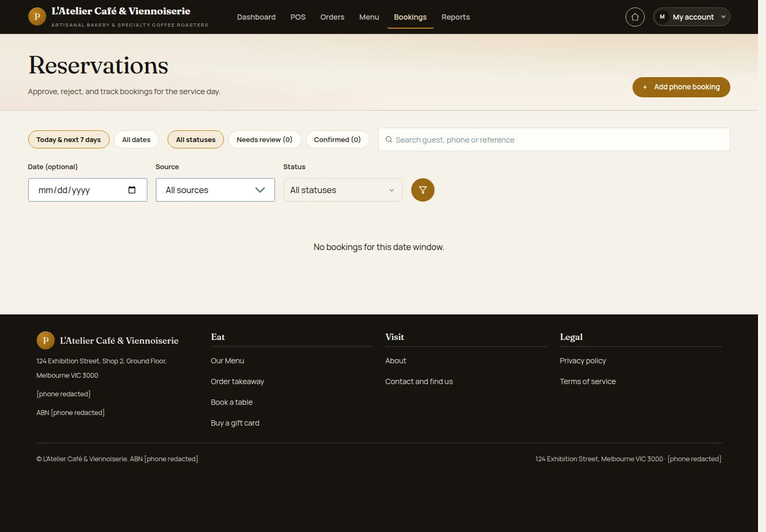The height and width of the screenshot is (532, 766).
Task: Focus the guest search field
Action: 554,139
